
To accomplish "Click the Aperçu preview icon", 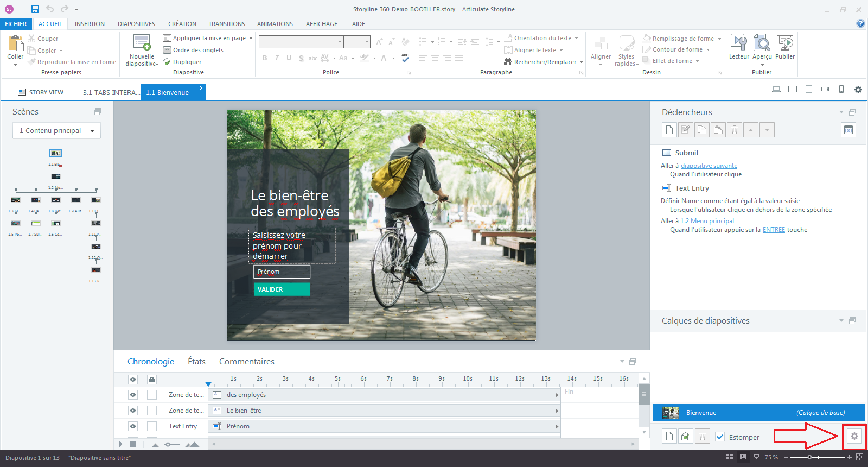I will 762,43.
